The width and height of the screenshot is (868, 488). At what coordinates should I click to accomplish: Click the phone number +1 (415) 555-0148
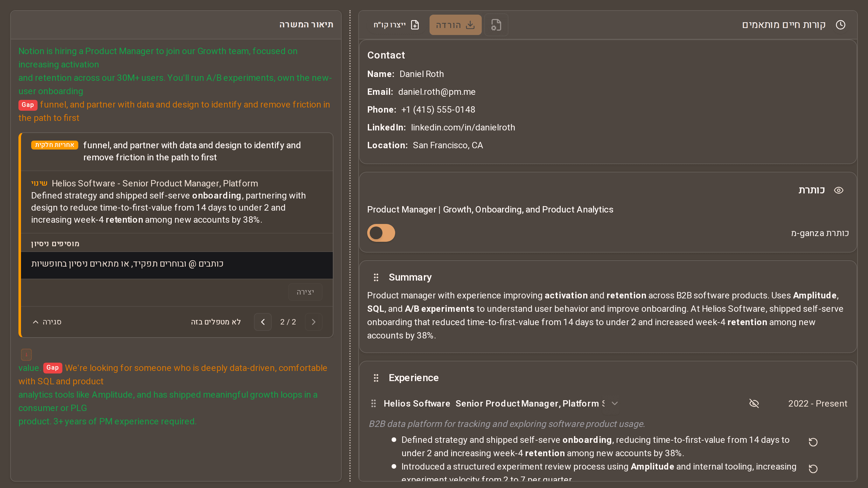(x=438, y=109)
